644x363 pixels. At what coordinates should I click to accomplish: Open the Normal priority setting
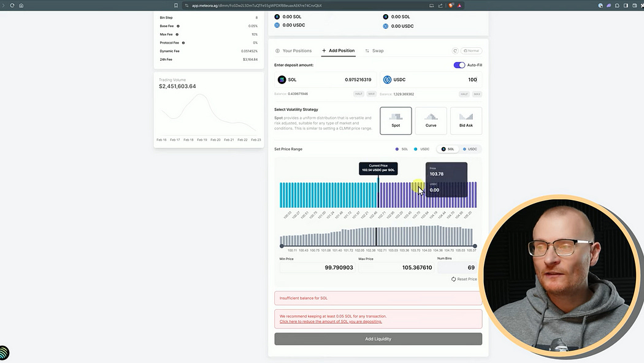pos(472,51)
